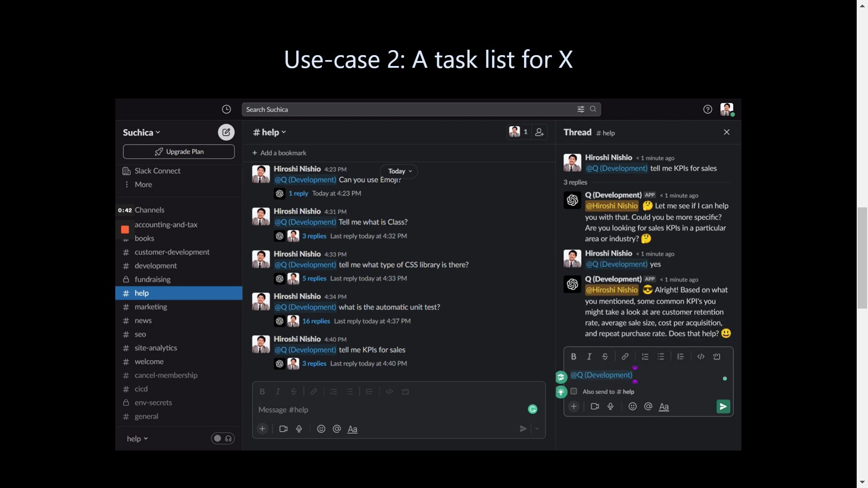868x488 pixels.
Task: Select Slack Connect in the sidebar
Action: 156,171
